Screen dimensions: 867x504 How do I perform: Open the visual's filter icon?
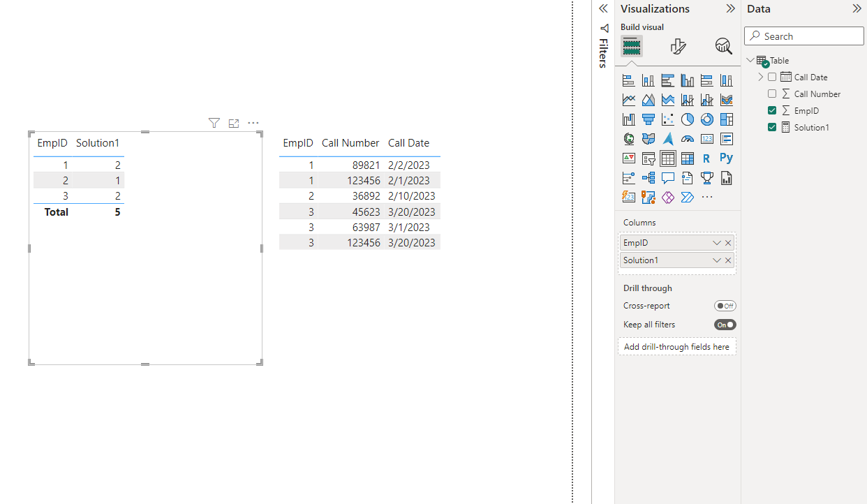tap(214, 123)
